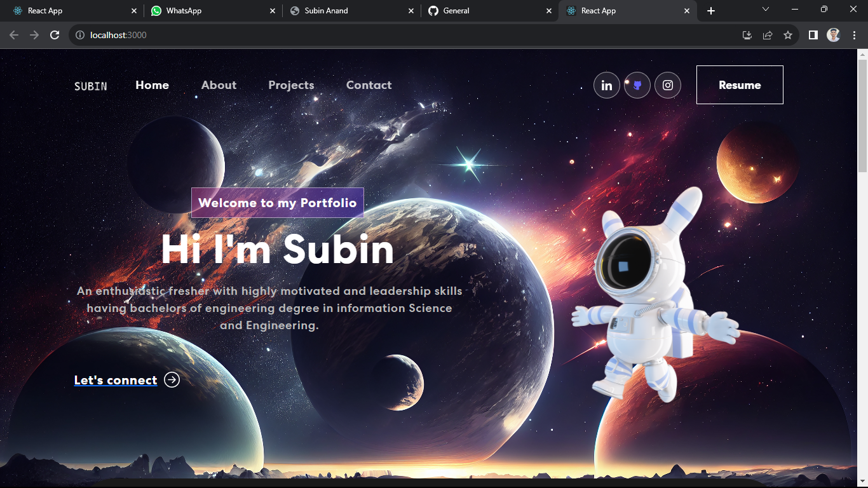
Task: Toggle the browser side panel
Action: coord(813,35)
